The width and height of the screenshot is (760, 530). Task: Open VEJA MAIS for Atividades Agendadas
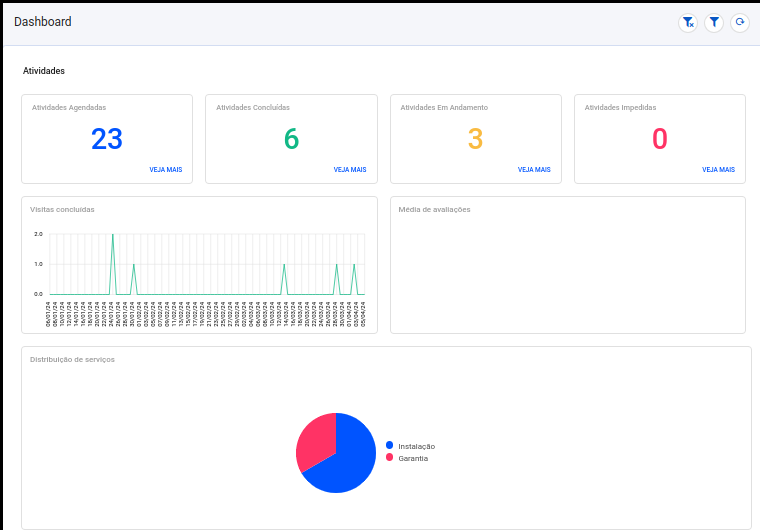click(x=166, y=170)
